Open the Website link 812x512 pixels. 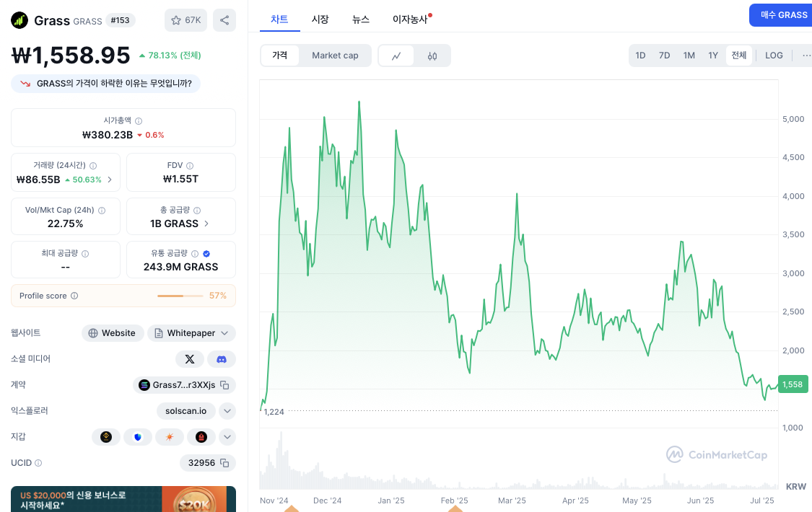point(112,333)
